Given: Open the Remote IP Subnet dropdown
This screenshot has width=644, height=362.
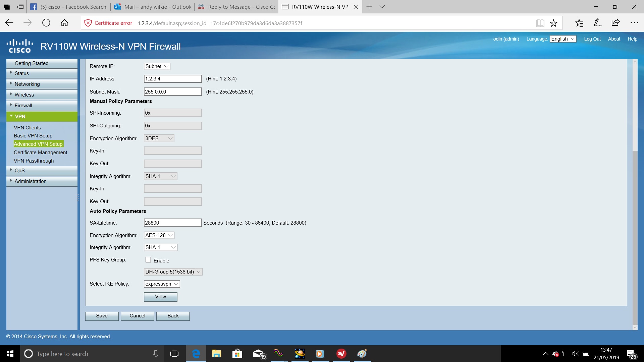Looking at the screenshot, I should pyautogui.click(x=157, y=66).
